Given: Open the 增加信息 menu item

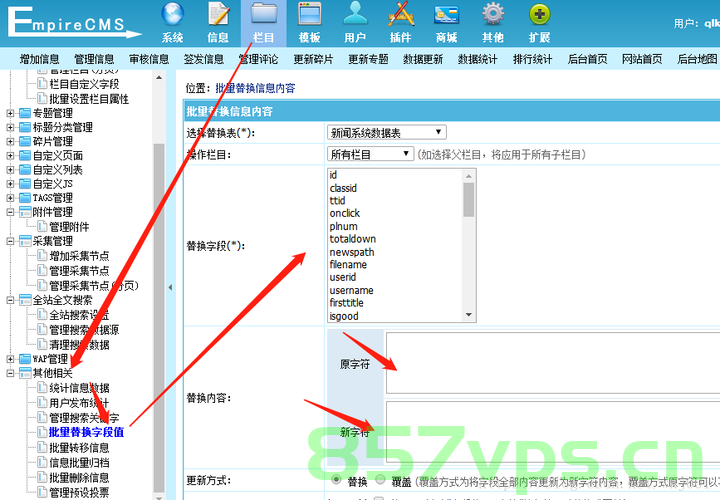Looking at the screenshot, I should [39, 59].
